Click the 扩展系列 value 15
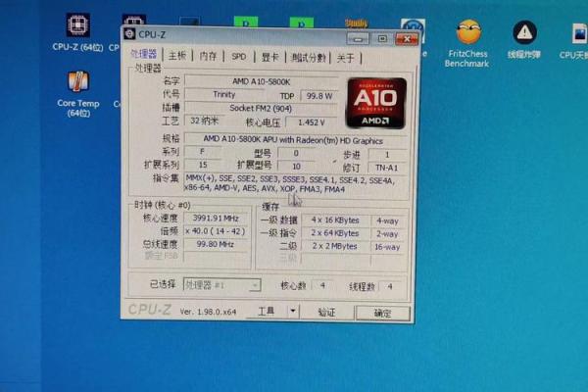 pos(203,165)
